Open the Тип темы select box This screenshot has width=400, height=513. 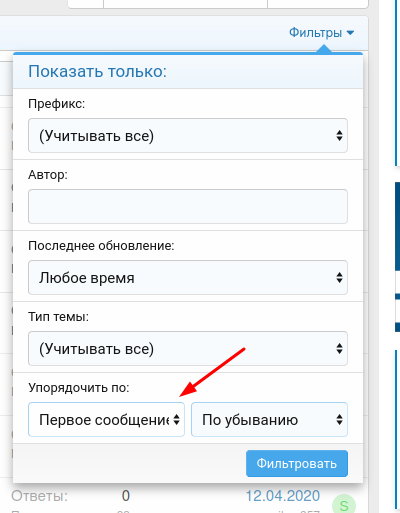point(188,349)
